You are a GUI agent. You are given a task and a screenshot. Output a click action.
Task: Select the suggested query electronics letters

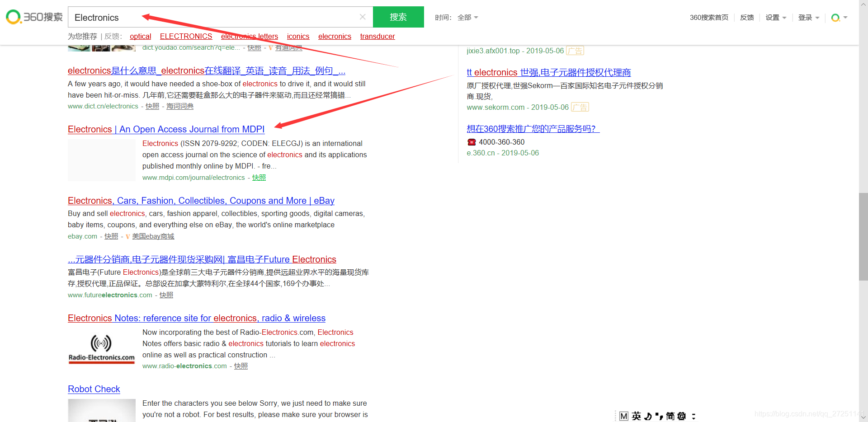[250, 36]
